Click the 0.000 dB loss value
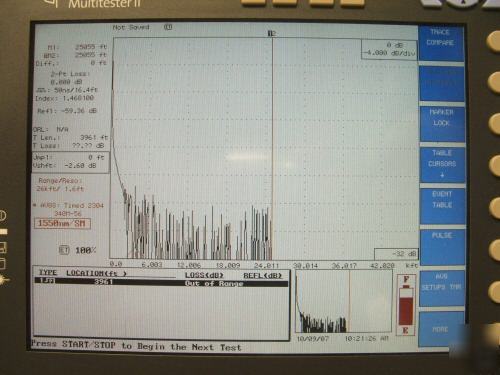Viewport: 500px width, 375px height. (66, 82)
